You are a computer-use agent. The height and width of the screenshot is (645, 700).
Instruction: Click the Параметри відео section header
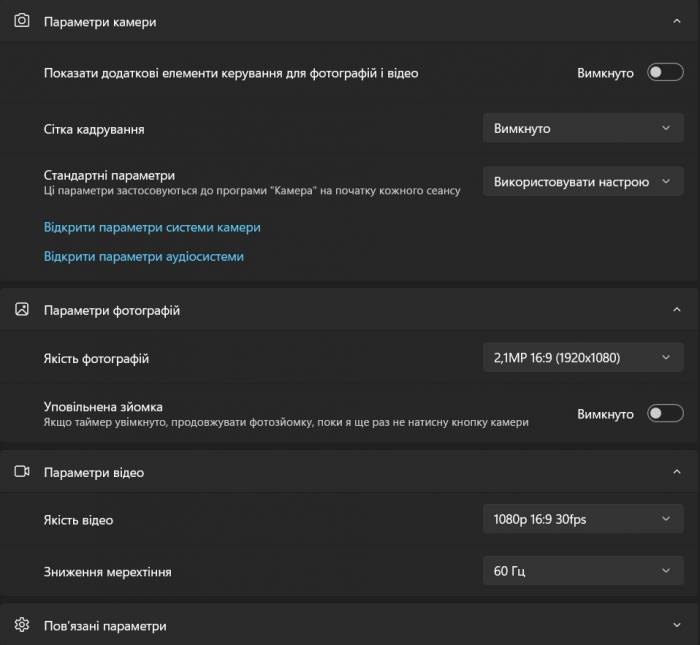tap(349, 472)
